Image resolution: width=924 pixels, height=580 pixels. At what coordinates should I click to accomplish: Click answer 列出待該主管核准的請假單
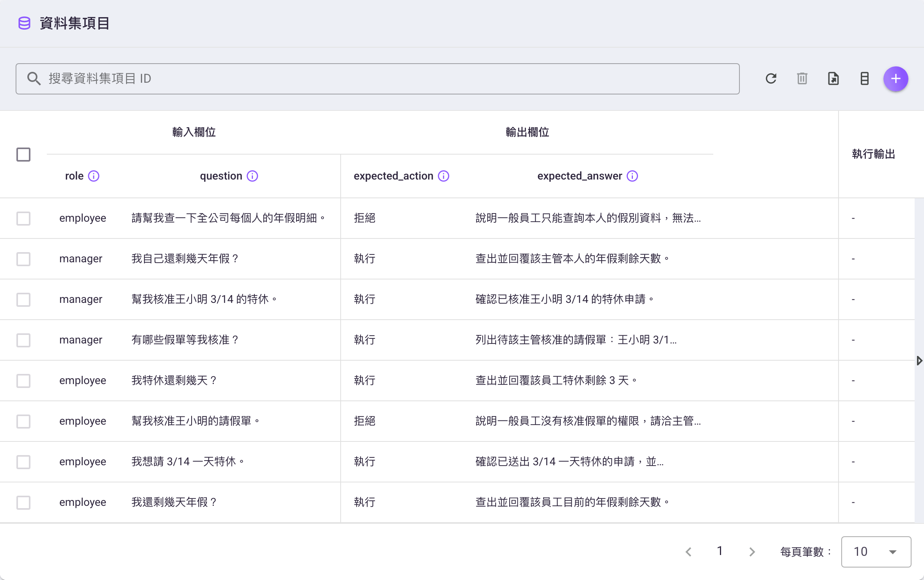coord(576,340)
